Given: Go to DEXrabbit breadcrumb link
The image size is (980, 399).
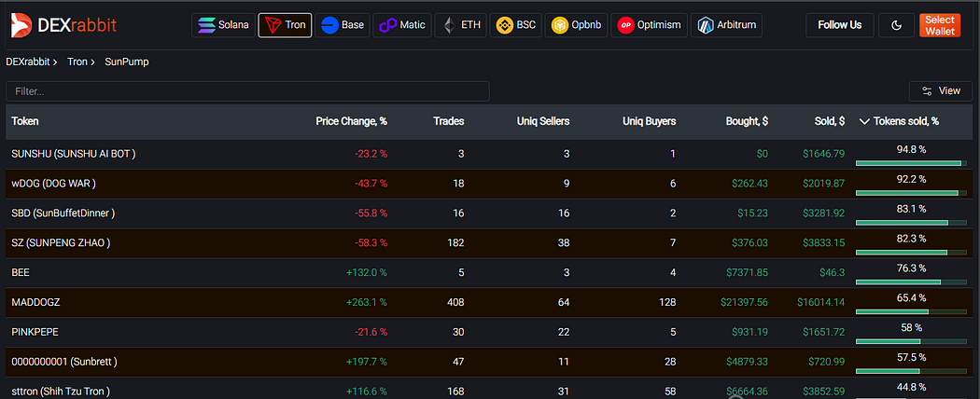Looking at the screenshot, I should [x=28, y=62].
